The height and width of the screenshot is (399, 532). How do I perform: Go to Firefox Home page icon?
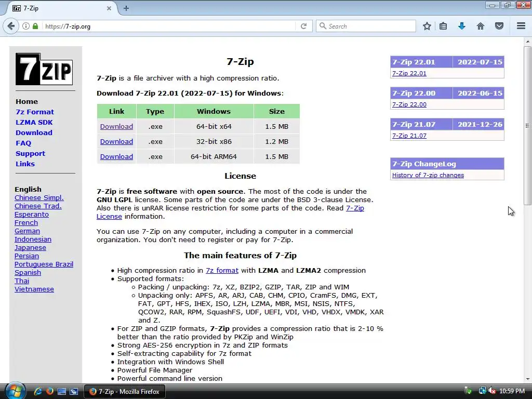[x=481, y=26]
